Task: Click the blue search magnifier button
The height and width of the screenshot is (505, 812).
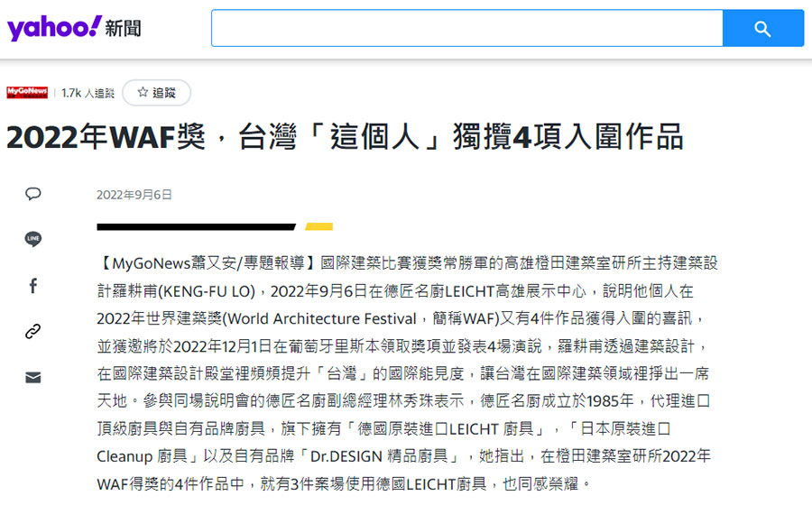Action: pyautogui.click(x=762, y=28)
